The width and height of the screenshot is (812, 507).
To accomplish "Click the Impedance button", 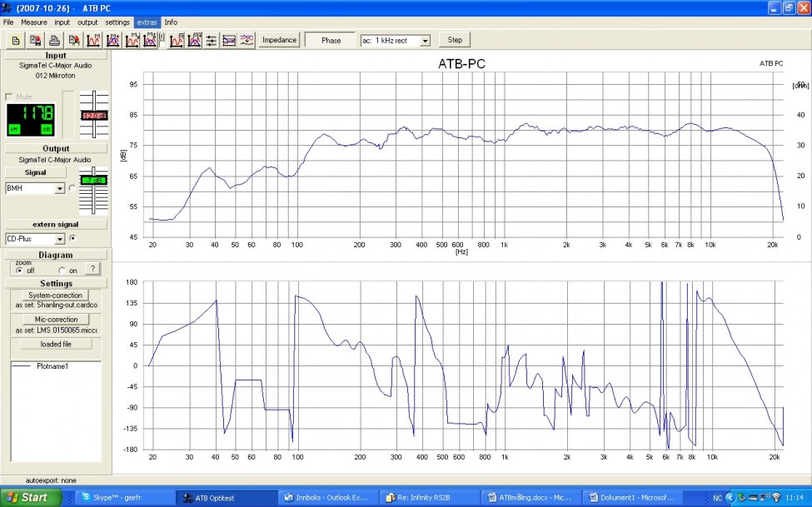I will 279,40.
